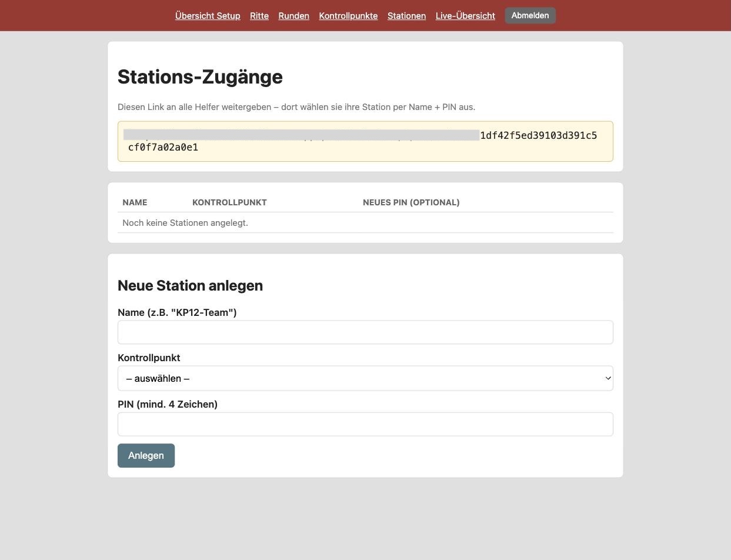This screenshot has height=560, width=731.
Task: Click 'Noch keine Stationen angelegt.' text
Action: pos(185,223)
